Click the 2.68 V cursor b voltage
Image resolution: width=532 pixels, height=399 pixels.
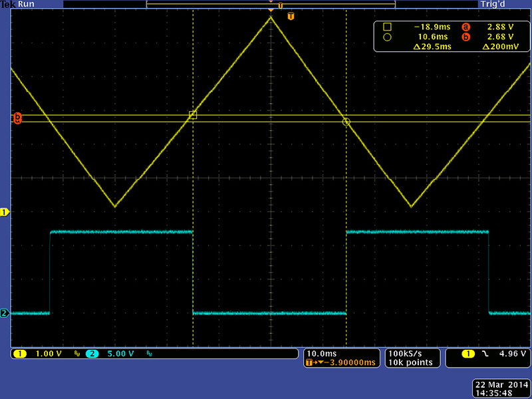click(x=501, y=37)
